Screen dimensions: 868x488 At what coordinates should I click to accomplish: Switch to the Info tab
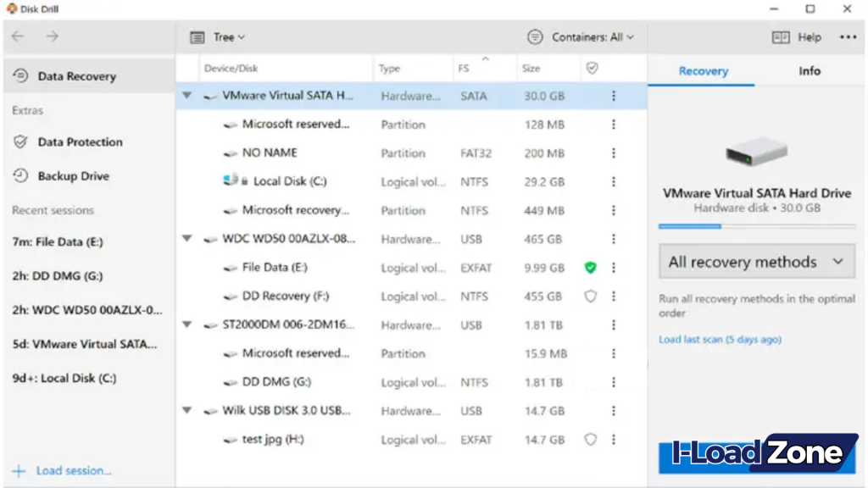pyautogui.click(x=809, y=71)
